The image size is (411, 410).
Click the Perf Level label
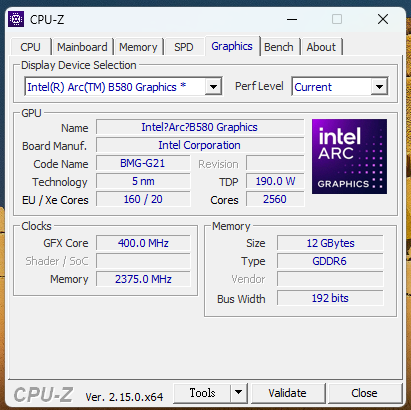(x=259, y=86)
